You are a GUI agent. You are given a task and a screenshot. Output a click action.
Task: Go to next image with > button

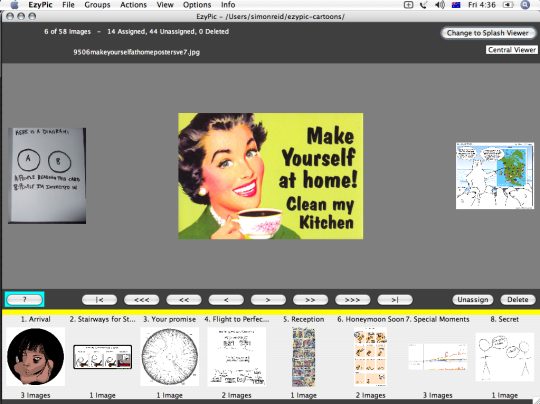pyautogui.click(x=268, y=300)
